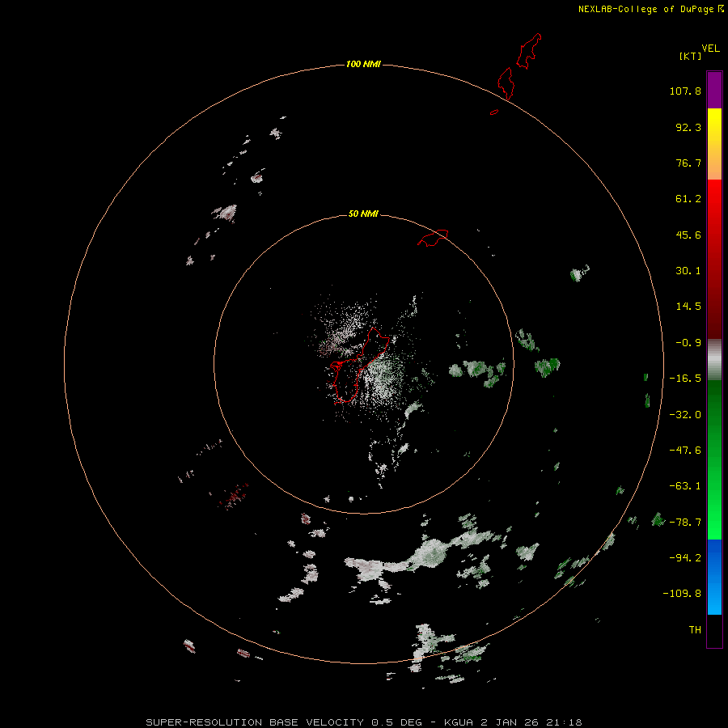Click the 14.5 legend value
Image resolution: width=728 pixels, height=728 pixels.
pyautogui.click(x=688, y=307)
